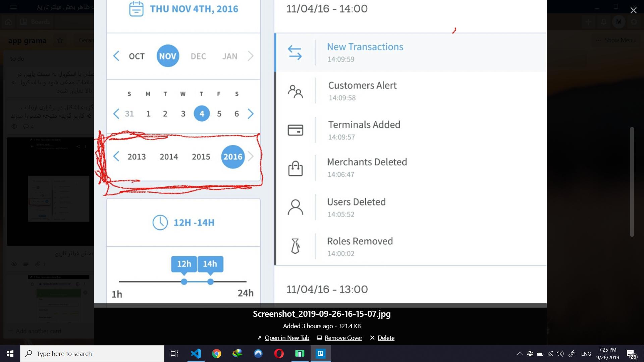Select the OCT month option
The height and width of the screenshot is (362, 644).
pyautogui.click(x=137, y=56)
